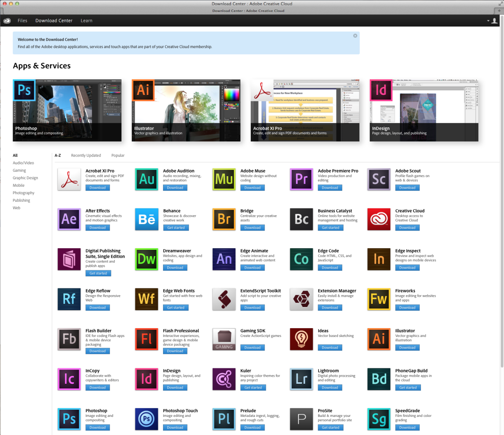Viewport: 504px width, 435px height.
Task: Open the user account icon at top right
Action: (x=494, y=20)
